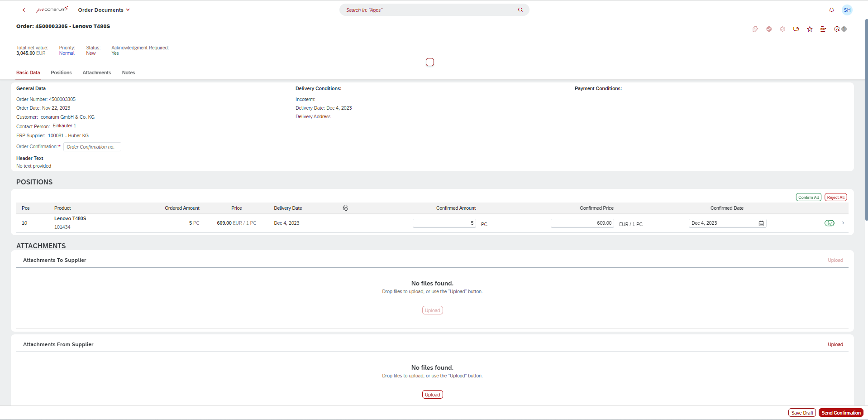This screenshot has height=420, width=868.
Task: Click the circled checkmark confirmation status icon
Action: 769,29
